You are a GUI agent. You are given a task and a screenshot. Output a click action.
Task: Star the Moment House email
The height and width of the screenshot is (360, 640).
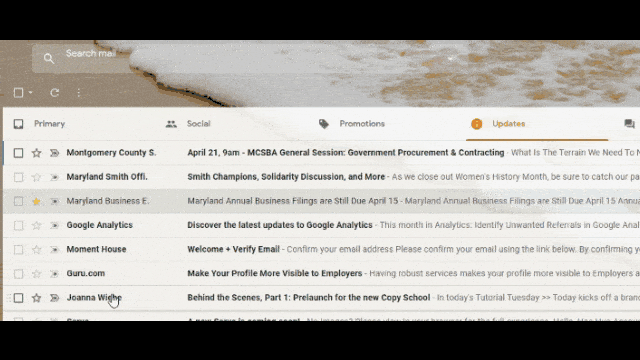(36, 249)
